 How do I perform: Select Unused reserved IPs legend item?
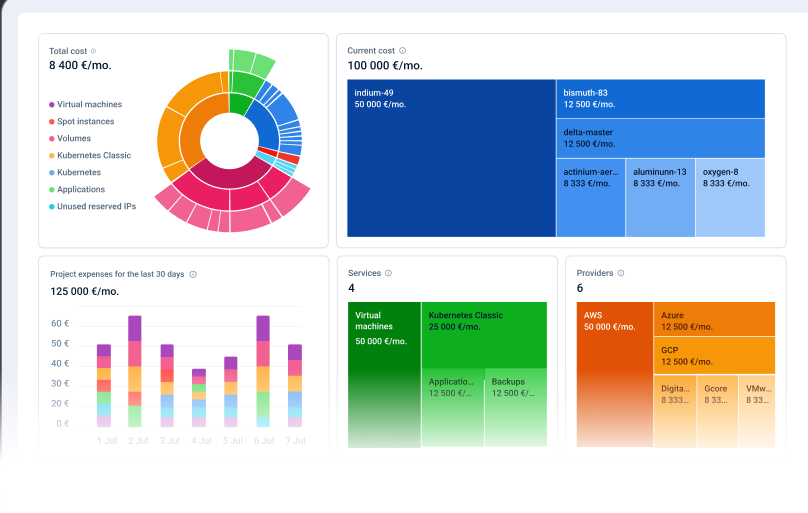coord(96,206)
